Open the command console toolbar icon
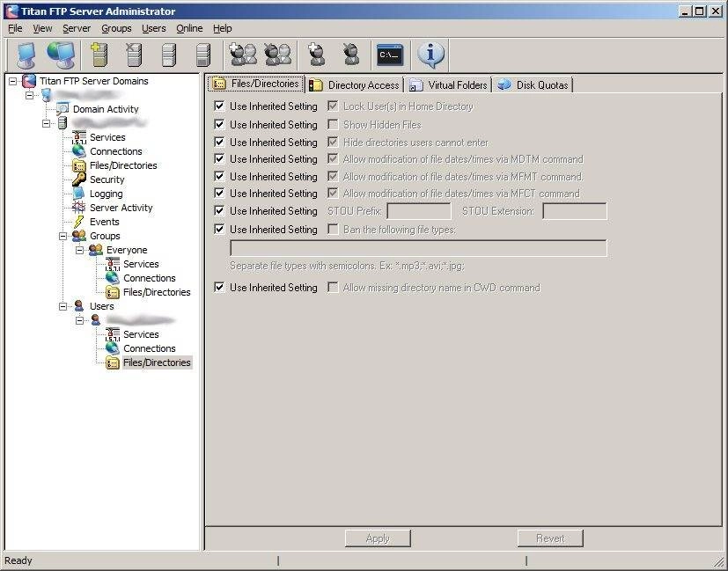Image resolution: width=728 pixels, height=571 pixels. tap(390, 55)
